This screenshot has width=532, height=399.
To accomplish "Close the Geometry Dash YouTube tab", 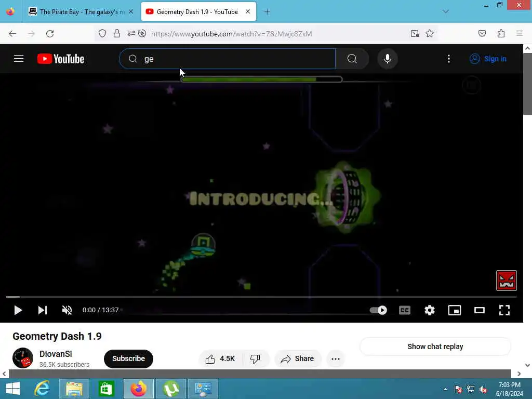I will coord(248,11).
